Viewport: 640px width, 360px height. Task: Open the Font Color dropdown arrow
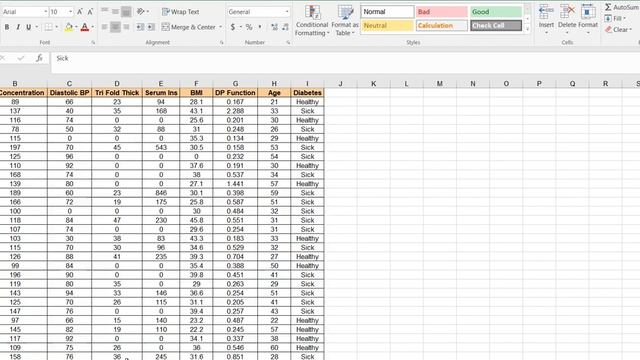(93, 27)
